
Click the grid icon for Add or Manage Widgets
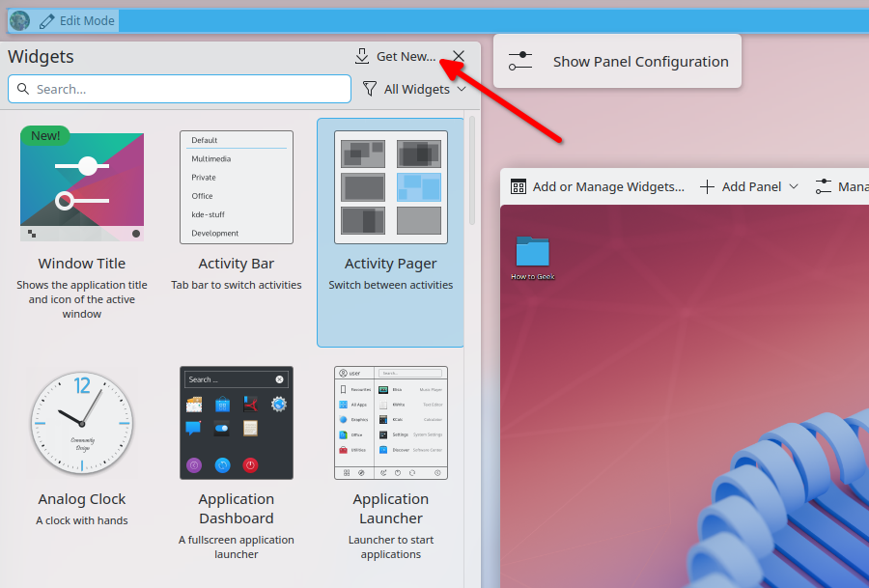[x=519, y=186]
